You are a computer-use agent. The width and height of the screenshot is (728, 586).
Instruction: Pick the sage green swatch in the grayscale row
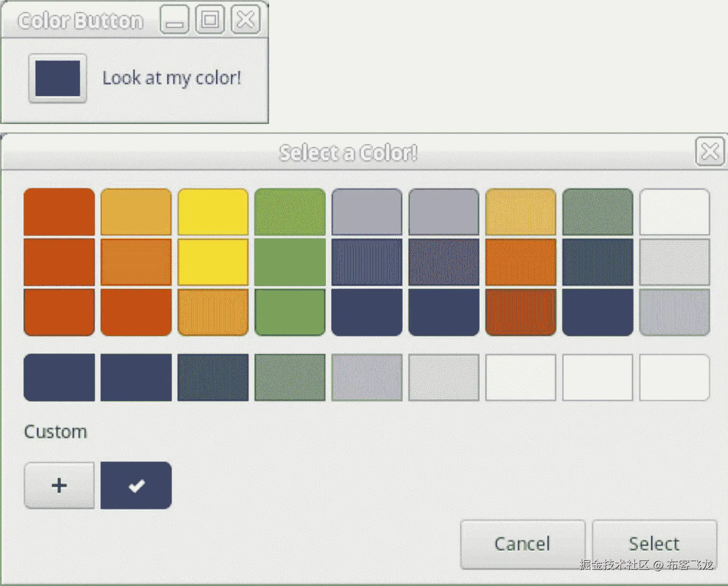(x=290, y=378)
